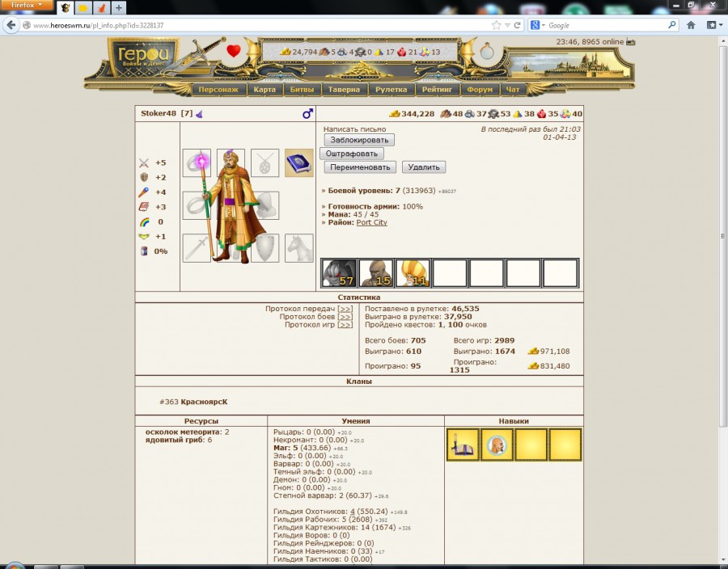Click the Заблокировать button
The width and height of the screenshot is (728, 569).
click(359, 140)
